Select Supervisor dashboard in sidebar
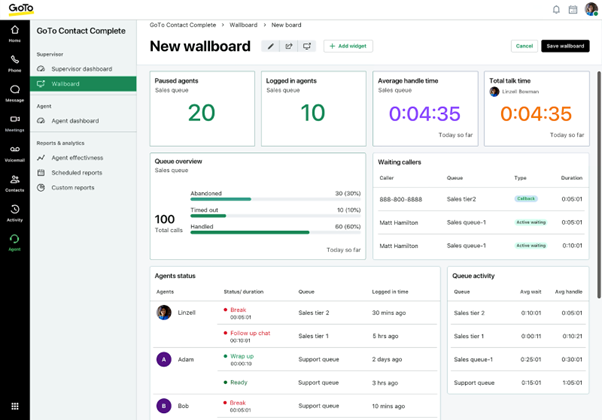Image resolution: width=602 pixels, height=420 pixels. [83, 69]
